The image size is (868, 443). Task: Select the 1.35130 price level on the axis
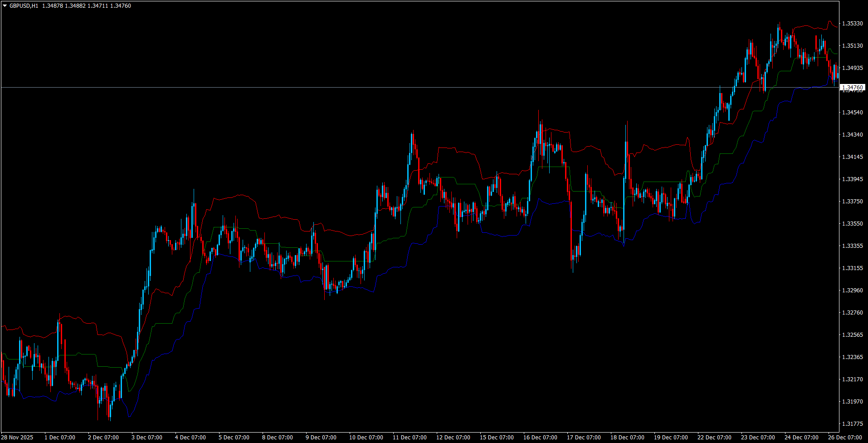click(x=853, y=46)
